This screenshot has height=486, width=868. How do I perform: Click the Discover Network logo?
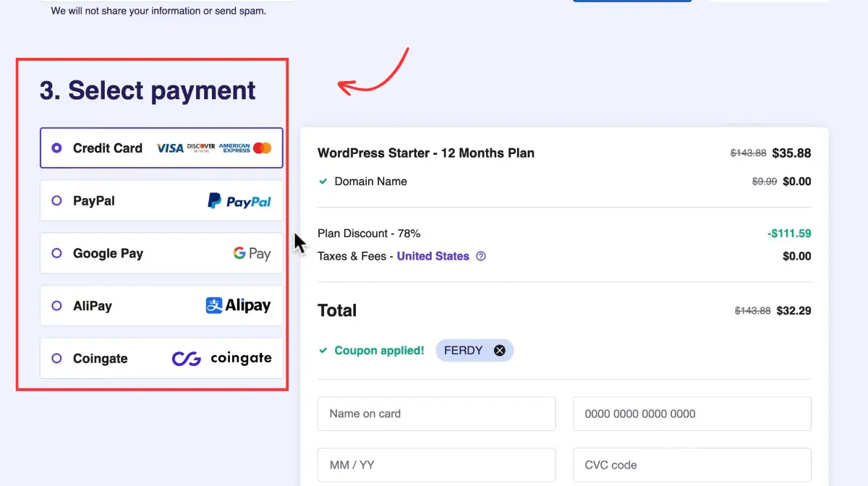tap(200, 148)
